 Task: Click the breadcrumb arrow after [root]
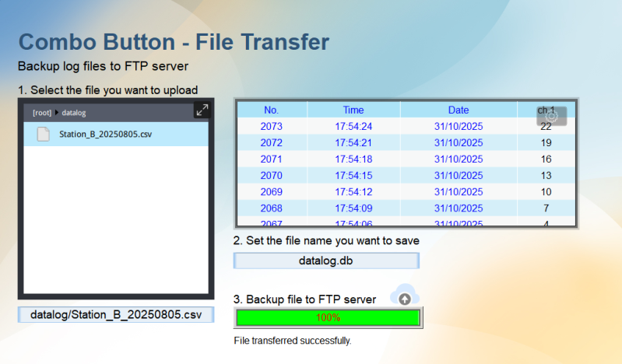pyautogui.click(x=57, y=113)
